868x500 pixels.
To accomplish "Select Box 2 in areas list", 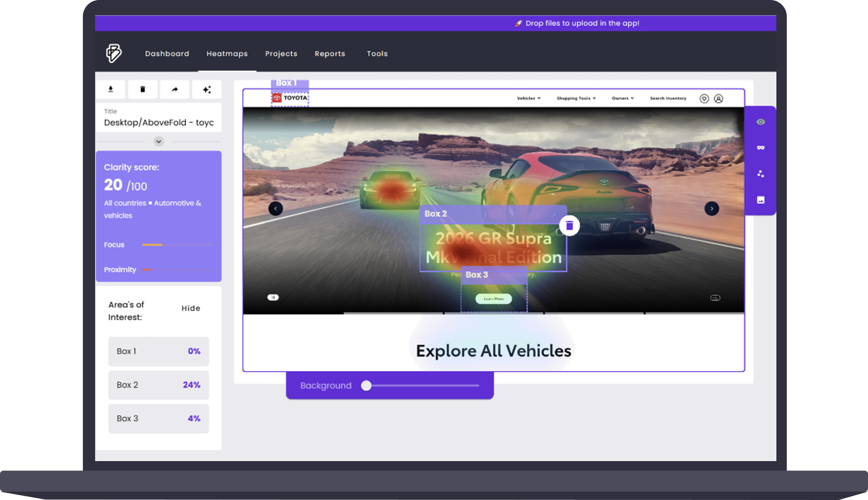I will [x=158, y=385].
